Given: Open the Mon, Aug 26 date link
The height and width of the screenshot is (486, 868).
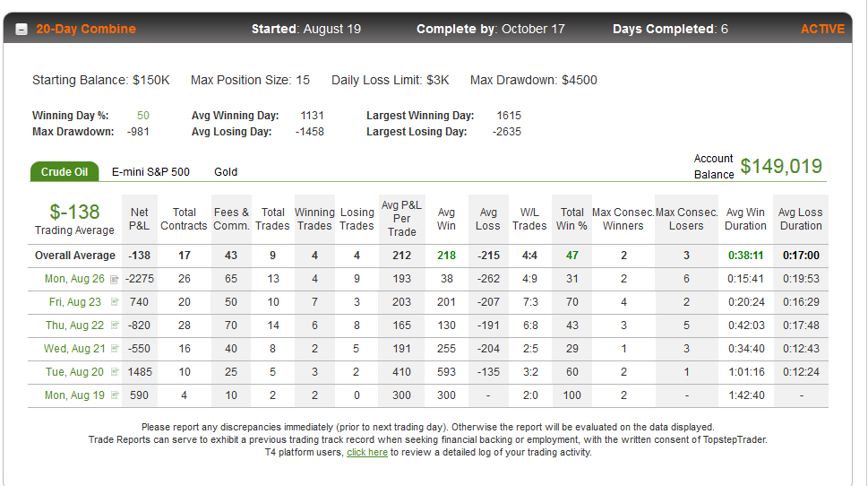Looking at the screenshot, I should [x=74, y=279].
